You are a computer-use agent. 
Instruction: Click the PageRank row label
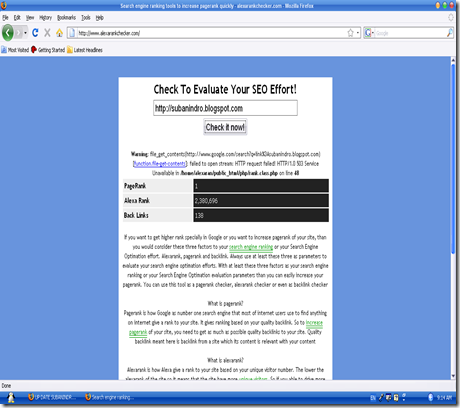pos(135,186)
